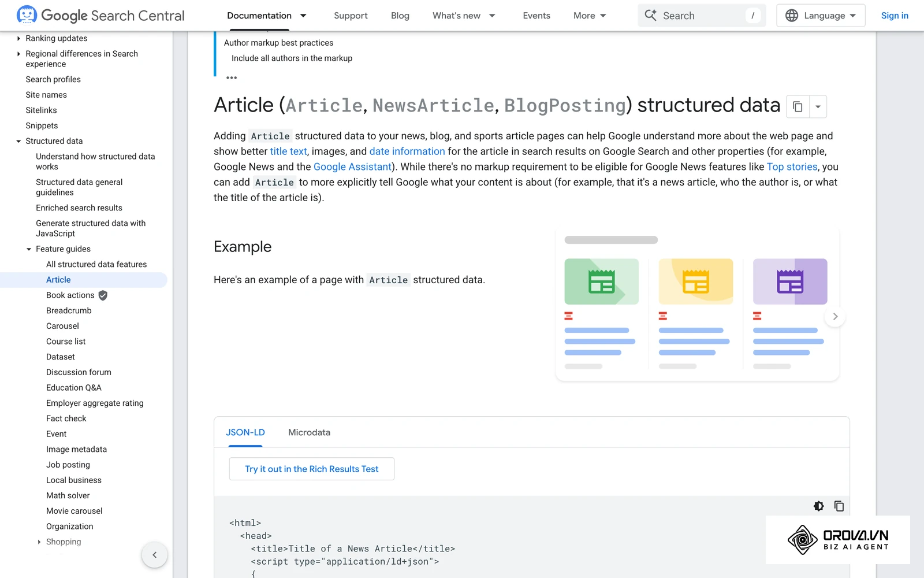Click the Google Search Central logo

[x=100, y=16]
